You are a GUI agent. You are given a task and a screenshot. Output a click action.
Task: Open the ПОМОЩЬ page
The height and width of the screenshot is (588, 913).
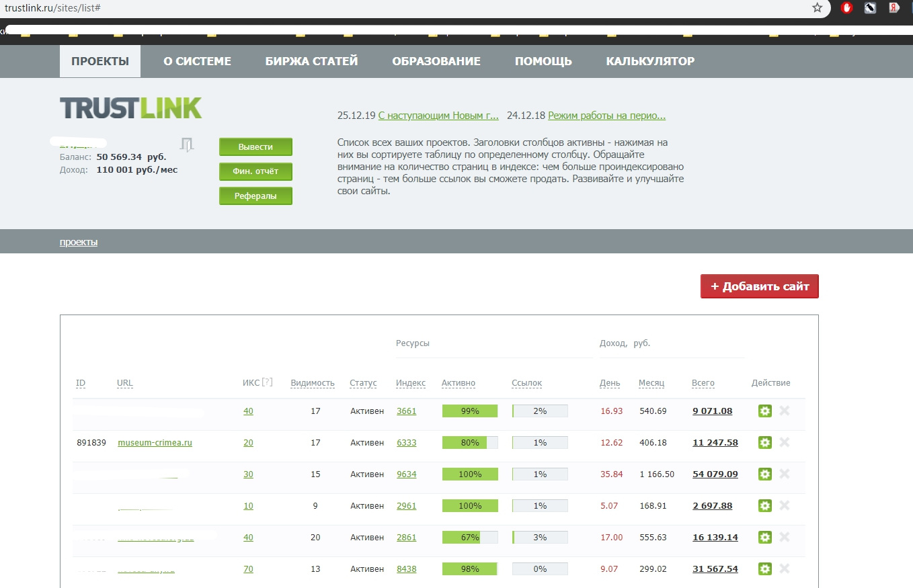543,61
